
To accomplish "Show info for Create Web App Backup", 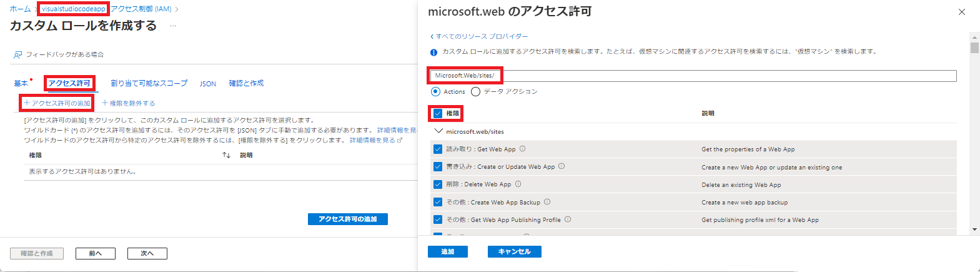I will pos(547,202).
